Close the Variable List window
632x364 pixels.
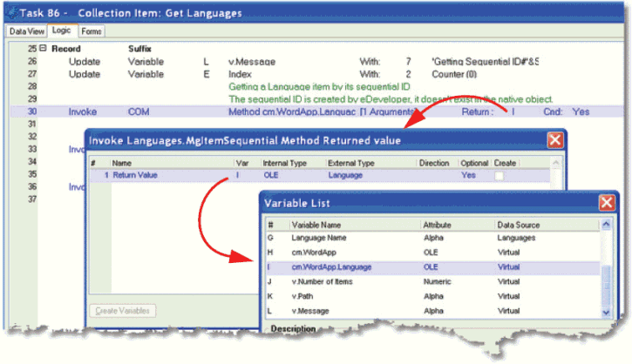point(607,202)
